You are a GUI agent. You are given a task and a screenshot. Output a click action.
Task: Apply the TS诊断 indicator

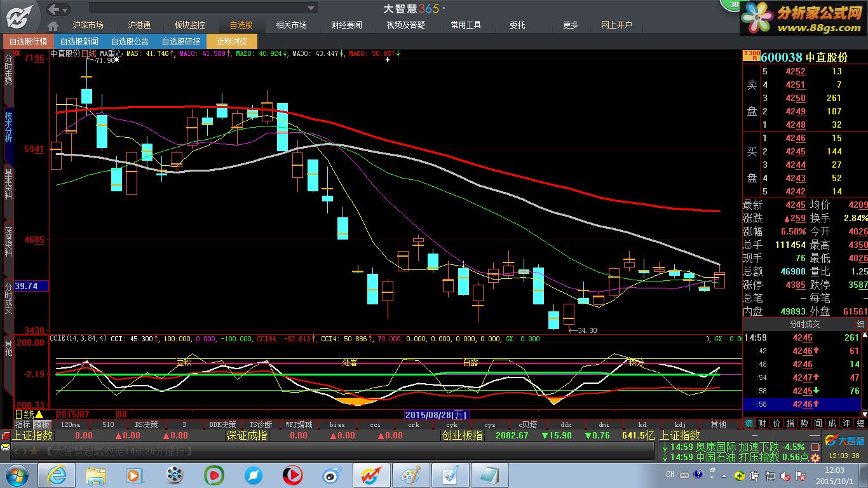261,424
